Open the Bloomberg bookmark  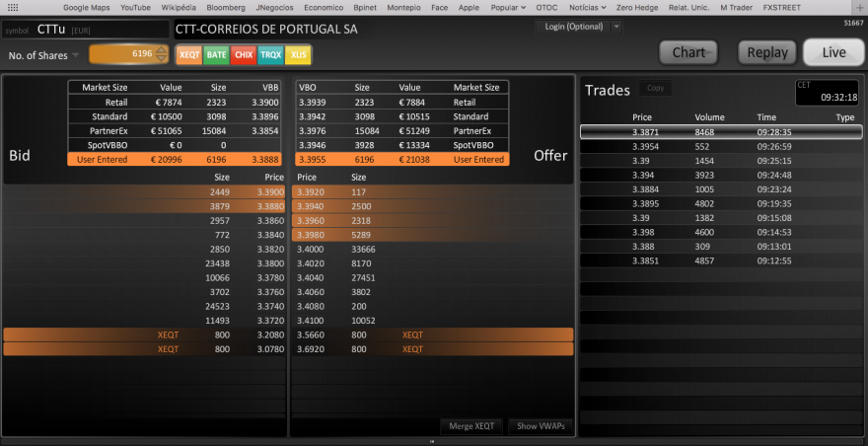tap(226, 8)
